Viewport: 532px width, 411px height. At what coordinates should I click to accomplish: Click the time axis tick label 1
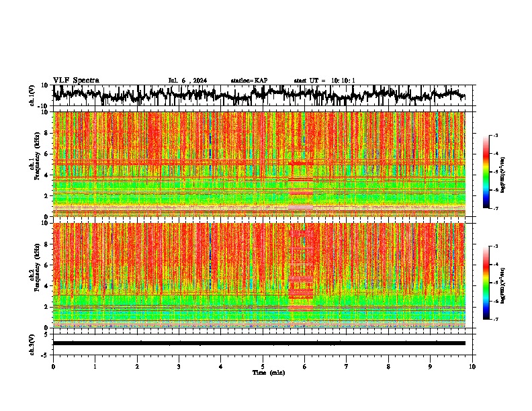(95, 367)
